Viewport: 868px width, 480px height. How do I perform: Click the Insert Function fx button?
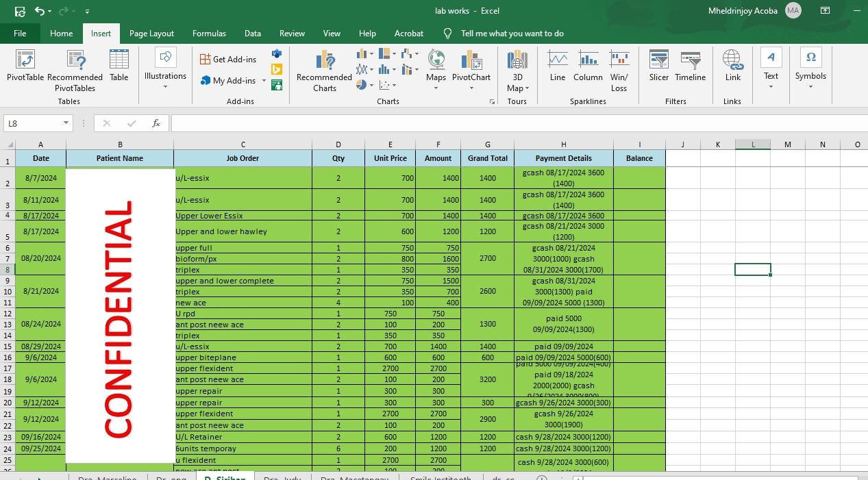pos(156,123)
